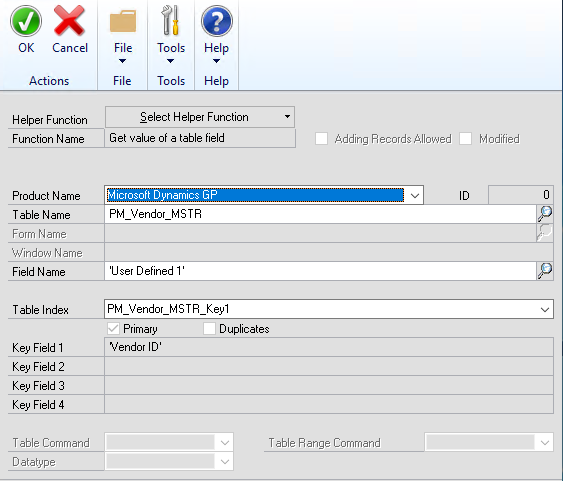Expand the Table Index dropdown arrow

point(545,309)
